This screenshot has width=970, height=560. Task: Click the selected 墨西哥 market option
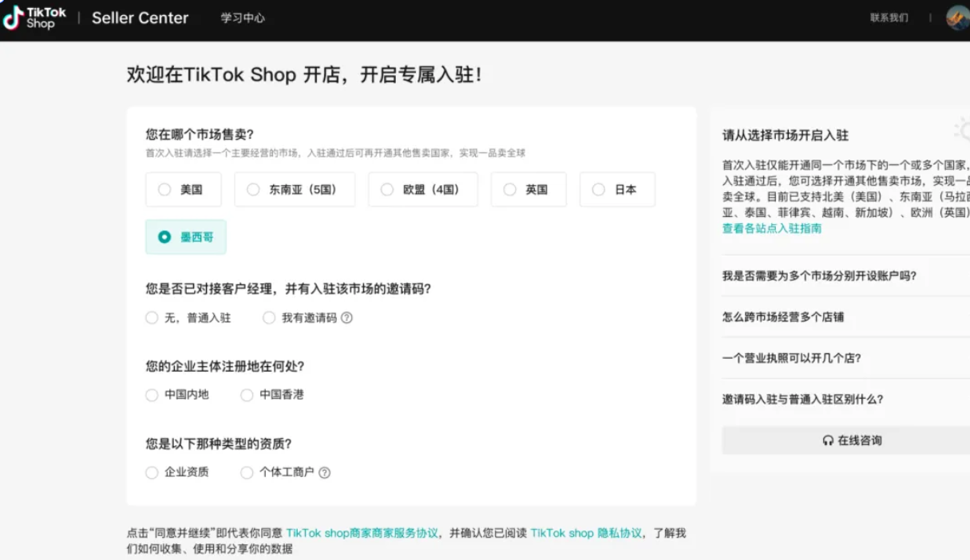[185, 237]
